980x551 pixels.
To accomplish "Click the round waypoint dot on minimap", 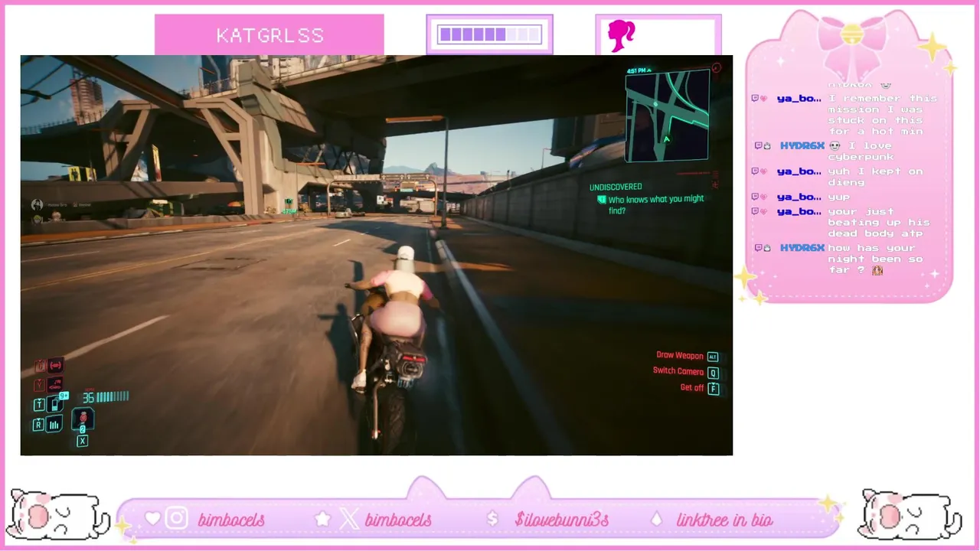I will (655, 103).
